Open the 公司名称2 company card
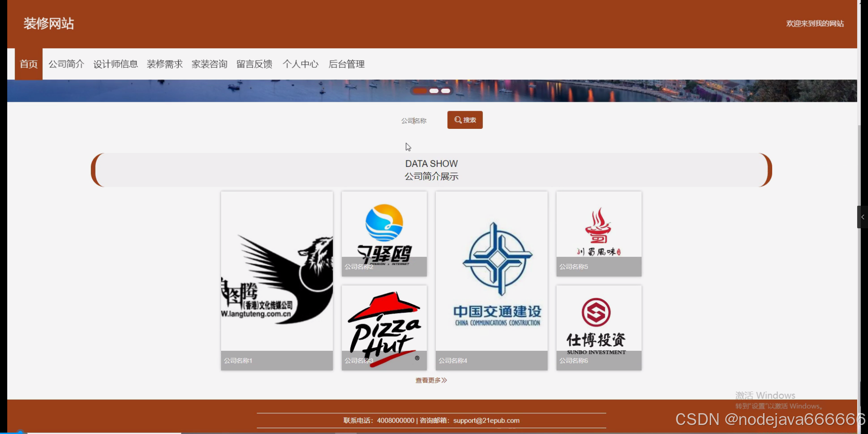 [384, 234]
